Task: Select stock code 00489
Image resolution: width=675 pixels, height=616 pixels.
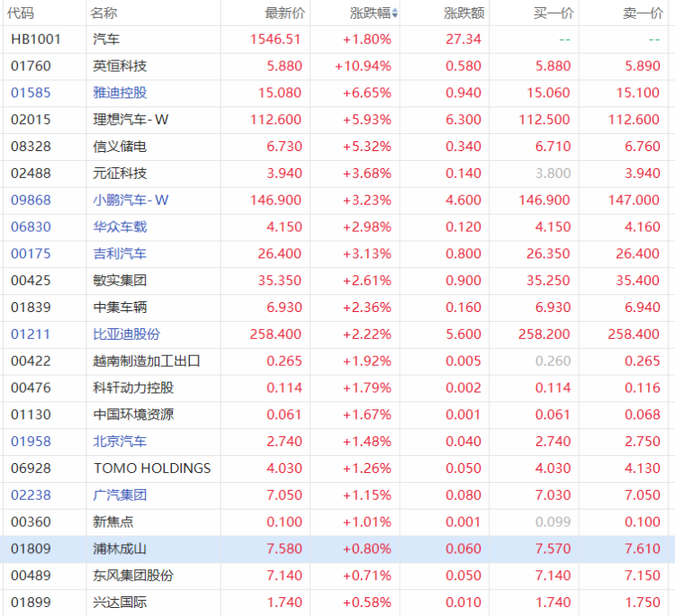Action: pos(31,576)
